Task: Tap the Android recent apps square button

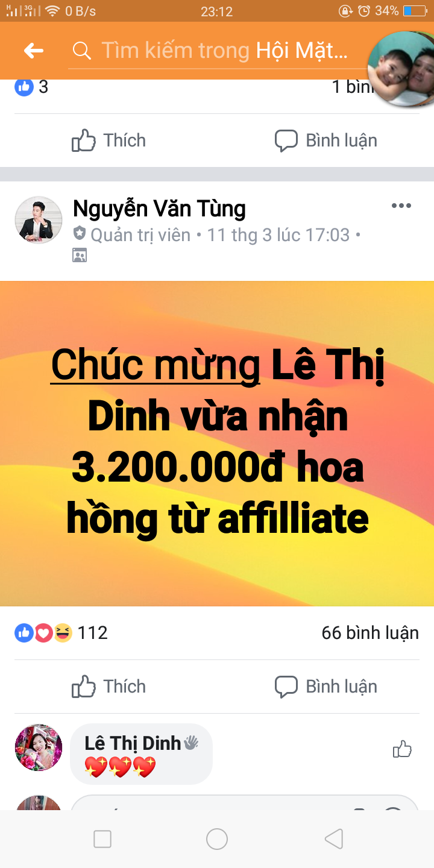Action: 102,839
